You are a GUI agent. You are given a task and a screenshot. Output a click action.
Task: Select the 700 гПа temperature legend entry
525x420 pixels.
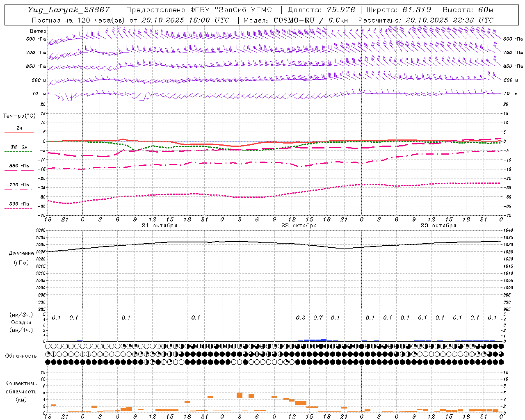coord(19,185)
